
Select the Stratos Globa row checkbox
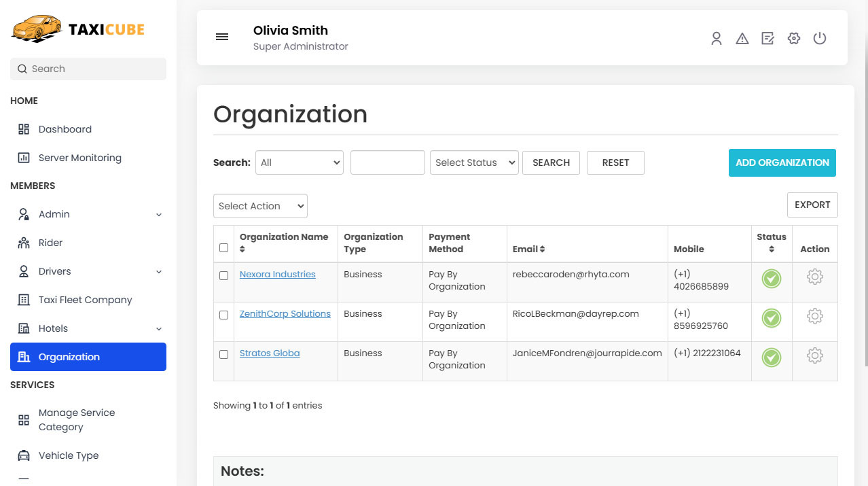pos(224,355)
